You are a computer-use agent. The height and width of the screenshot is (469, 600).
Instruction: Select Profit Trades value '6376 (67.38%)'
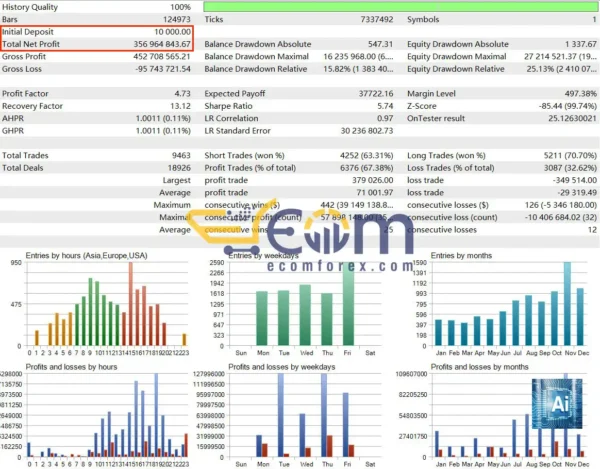point(366,168)
